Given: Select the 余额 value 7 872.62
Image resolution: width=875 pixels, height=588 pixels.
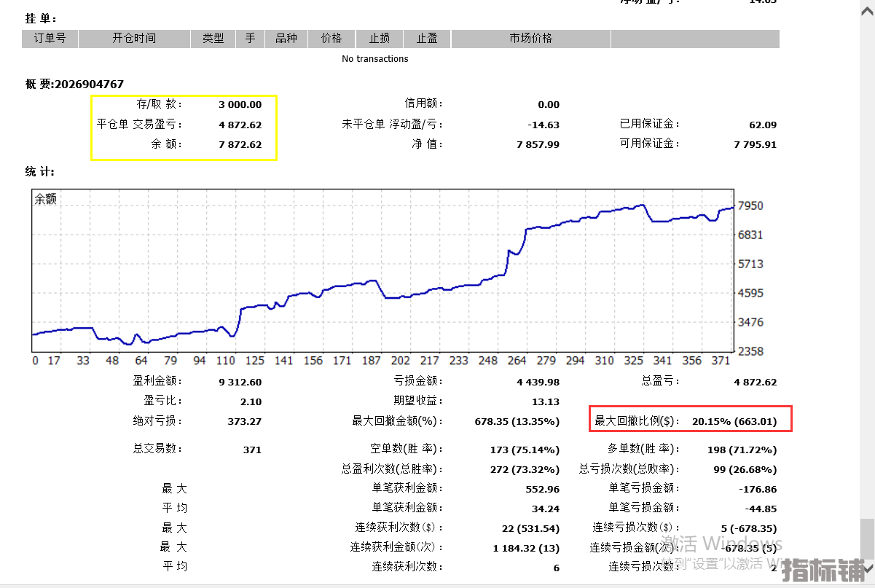Looking at the screenshot, I should click(x=240, y=144).
